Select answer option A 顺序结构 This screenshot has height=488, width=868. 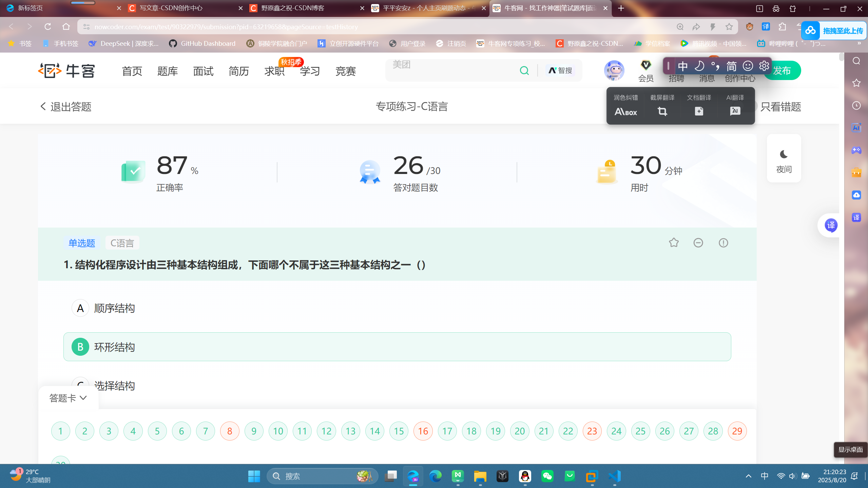[x=397, y=308]
